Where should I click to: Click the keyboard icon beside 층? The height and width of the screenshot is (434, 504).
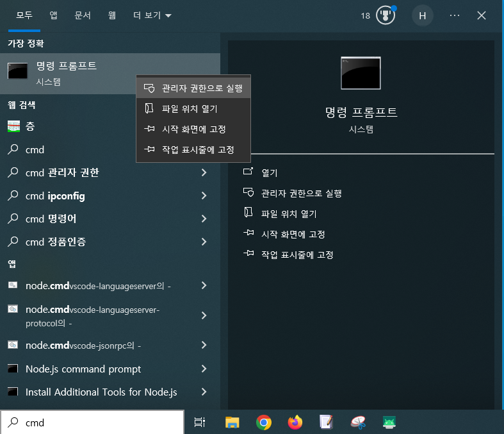(14, 126)
